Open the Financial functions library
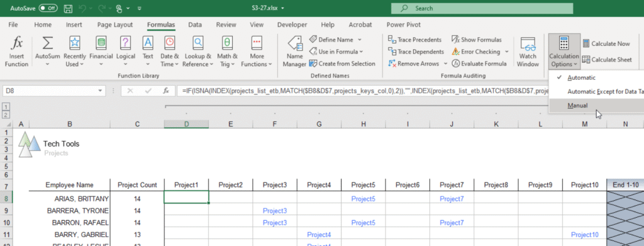This screenshot has width=644, height=246. pos(101,52)
